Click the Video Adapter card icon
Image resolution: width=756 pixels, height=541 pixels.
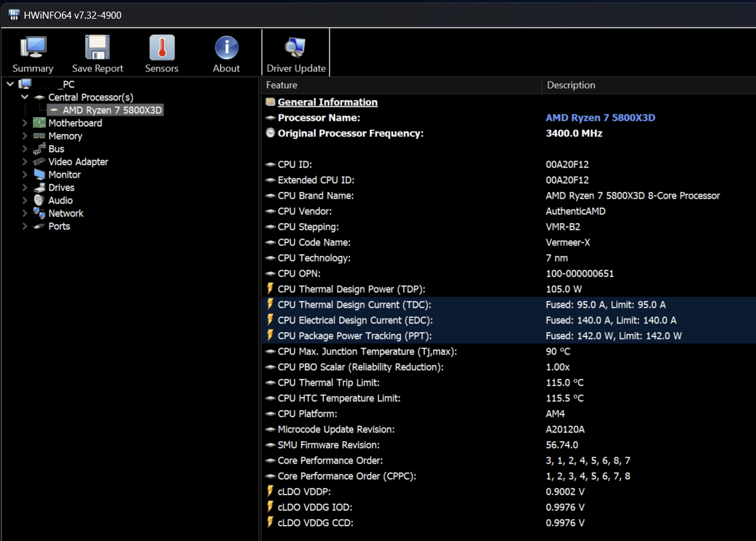(39, 162)
